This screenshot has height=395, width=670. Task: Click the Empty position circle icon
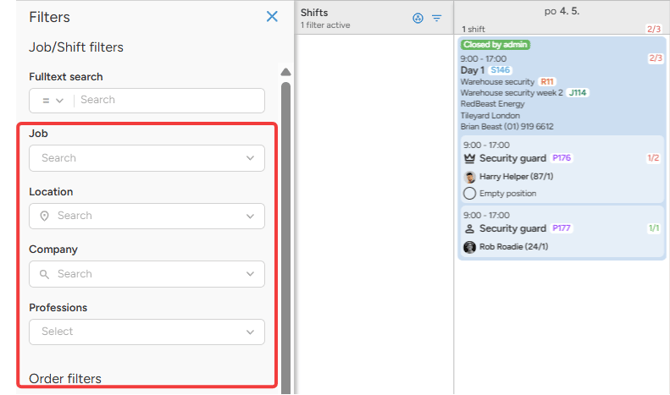(x=470, y=194)
